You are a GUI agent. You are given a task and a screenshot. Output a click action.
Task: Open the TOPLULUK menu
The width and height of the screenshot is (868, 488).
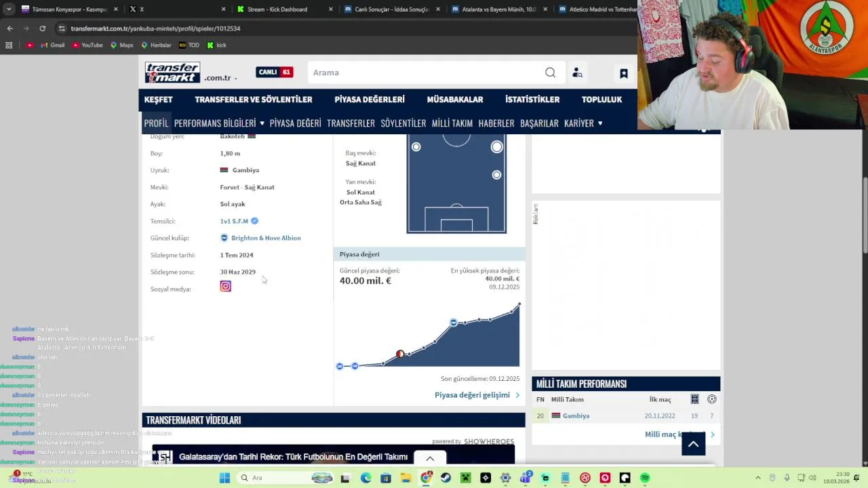click(601, 99)
